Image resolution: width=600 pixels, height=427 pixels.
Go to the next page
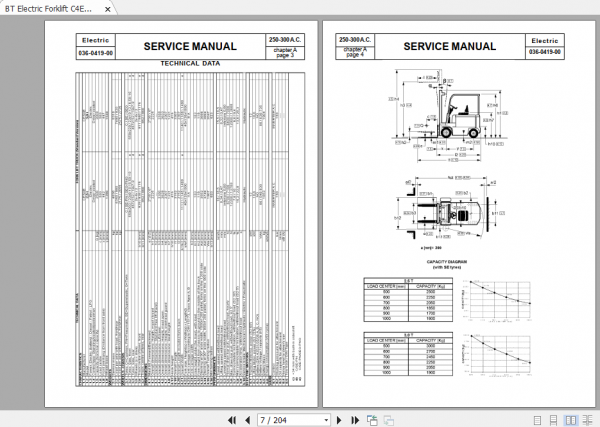339,420
